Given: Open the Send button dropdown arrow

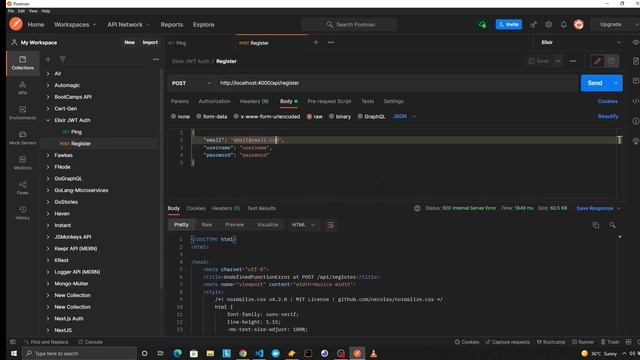Looking at the screenshot, I should 616,83.
